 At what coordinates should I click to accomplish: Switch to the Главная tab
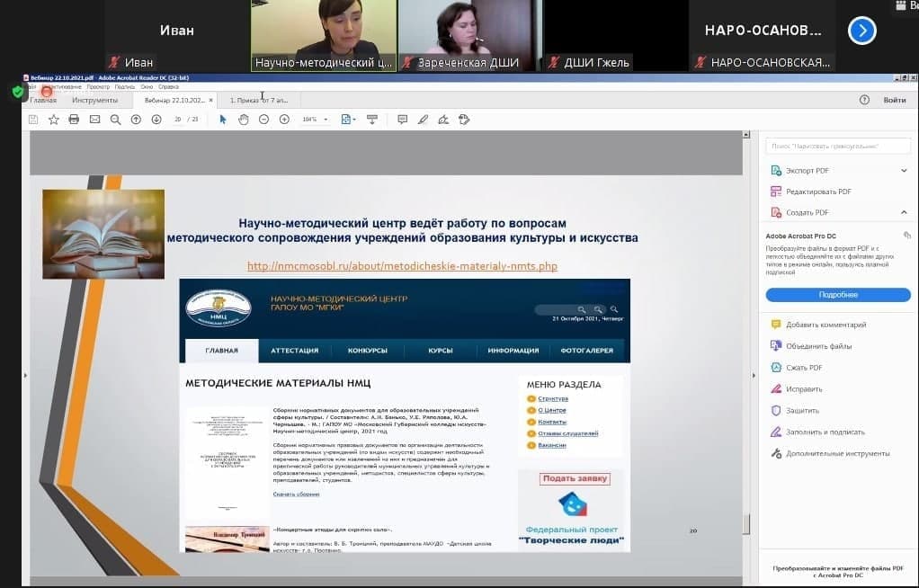[x=43, y=100]
